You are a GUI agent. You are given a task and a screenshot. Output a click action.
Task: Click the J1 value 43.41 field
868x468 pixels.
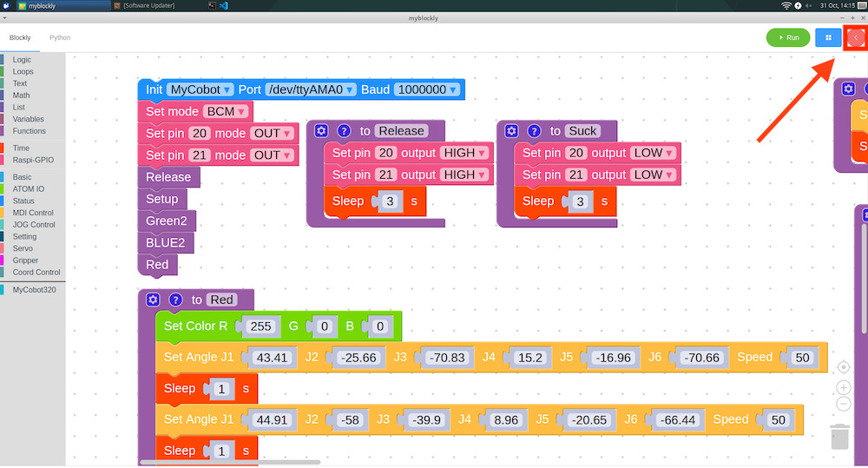pos(272,358)
